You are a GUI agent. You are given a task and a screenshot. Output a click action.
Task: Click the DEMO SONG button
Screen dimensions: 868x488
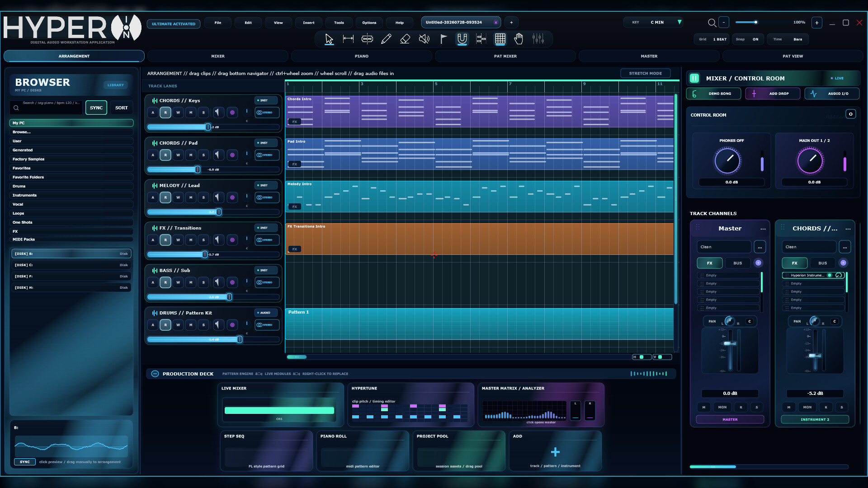point(714,94)
